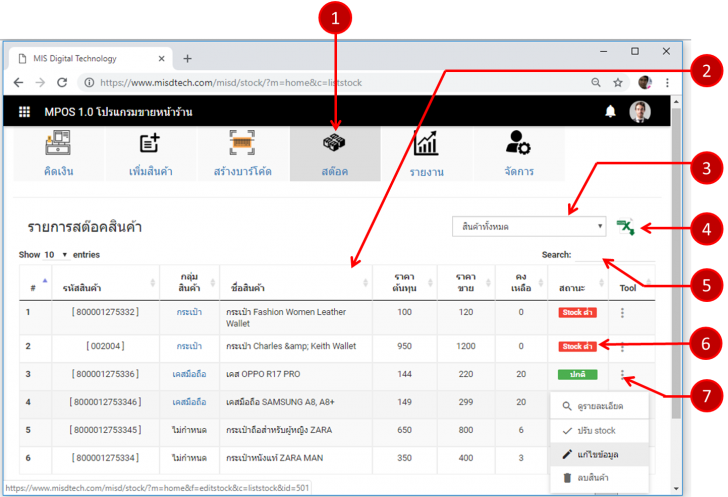Open the Chrome profile avatar
This screenshot has width=728, height=497.
(x=645, y=83)
